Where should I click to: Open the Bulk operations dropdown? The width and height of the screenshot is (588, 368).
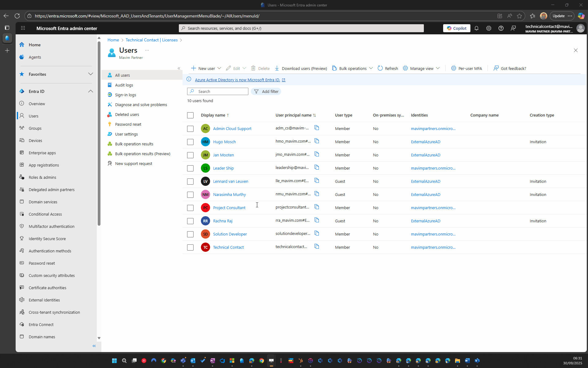tap(371, 68)
